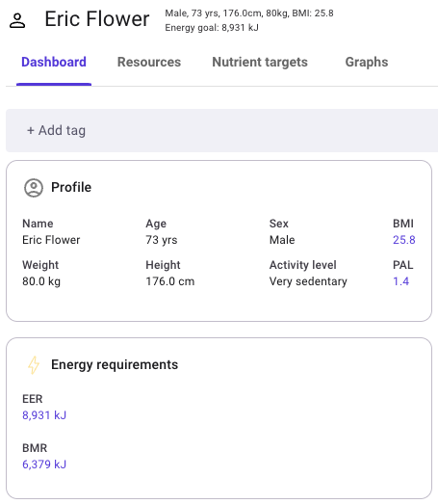The height and width of the screenshot is (504, 438).
Task: Open the Nutrient targets tab
Action: (260, 62)
